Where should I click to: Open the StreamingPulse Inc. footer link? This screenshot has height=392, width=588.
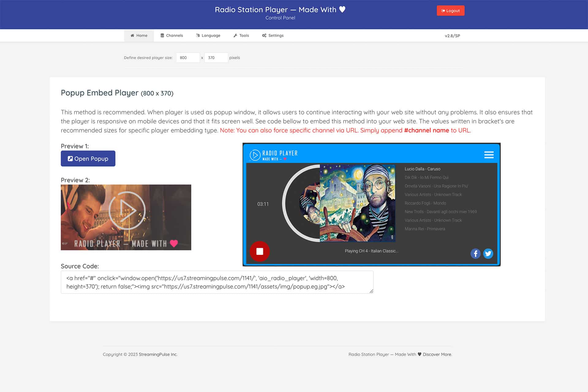[158, 354]
